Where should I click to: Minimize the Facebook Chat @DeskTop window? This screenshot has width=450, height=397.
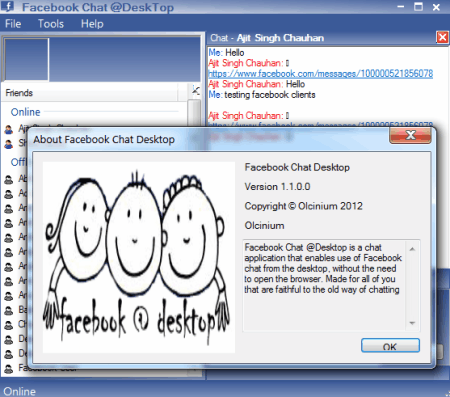coord(401,6)
